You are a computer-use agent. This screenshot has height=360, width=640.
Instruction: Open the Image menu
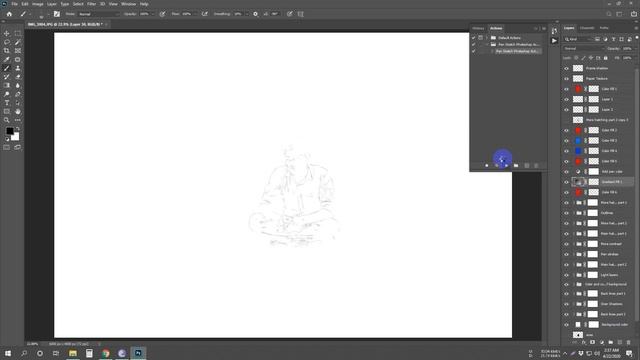click(38, 4)
